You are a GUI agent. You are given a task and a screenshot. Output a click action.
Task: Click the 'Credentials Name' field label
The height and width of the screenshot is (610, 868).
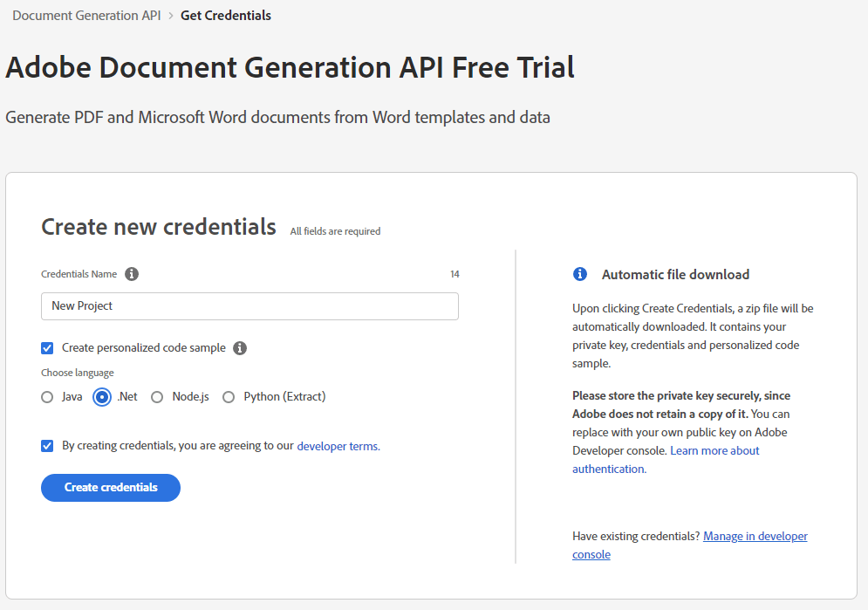(x=79, y=274)
